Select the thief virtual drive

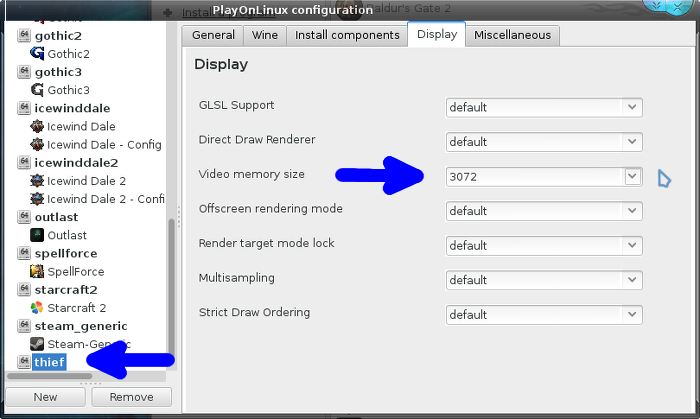[49, 362]
